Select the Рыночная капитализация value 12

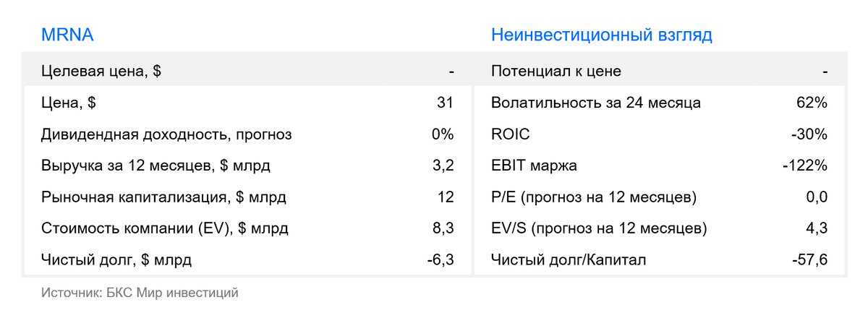(445, 197)
